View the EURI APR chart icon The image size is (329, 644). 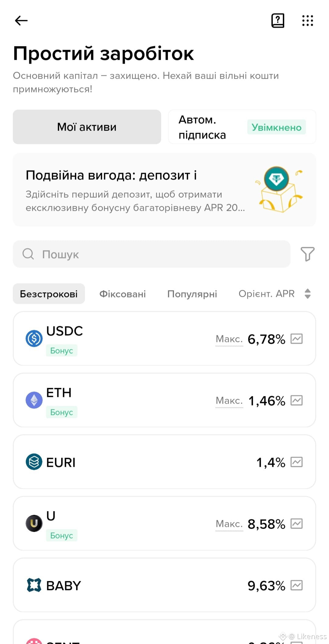pyautogui.click(x=296, y=462)
